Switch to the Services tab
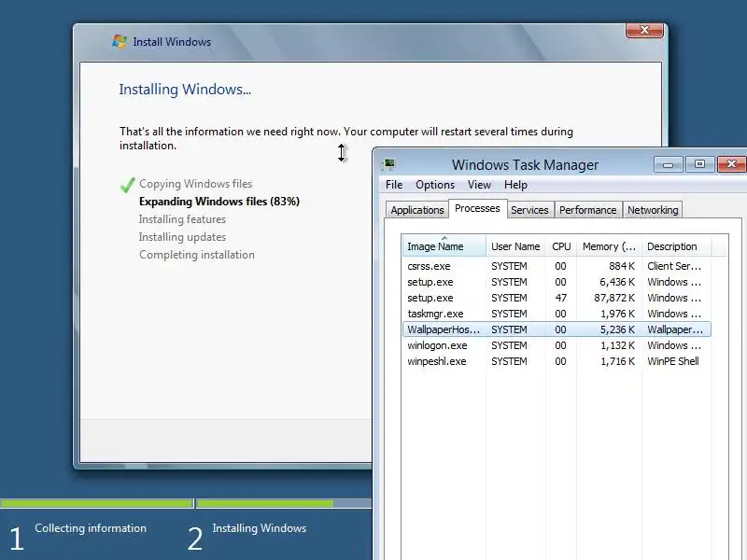This screenshot has width=747, height=560. point(529,210)
